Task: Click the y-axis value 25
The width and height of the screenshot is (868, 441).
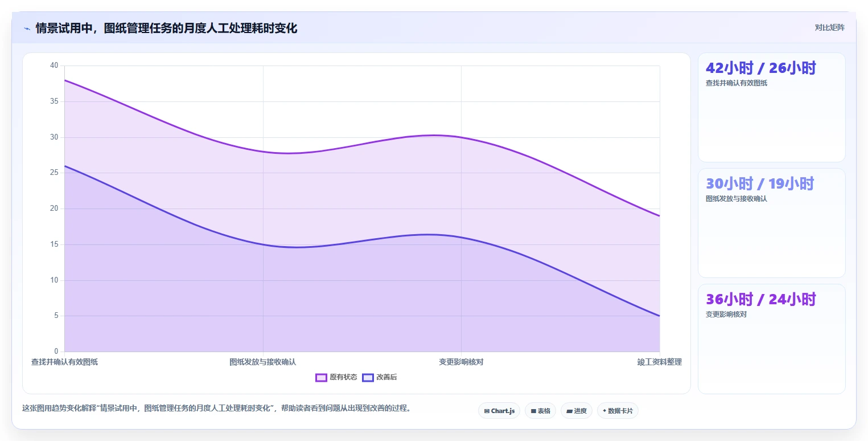Action: click(54, 173)
